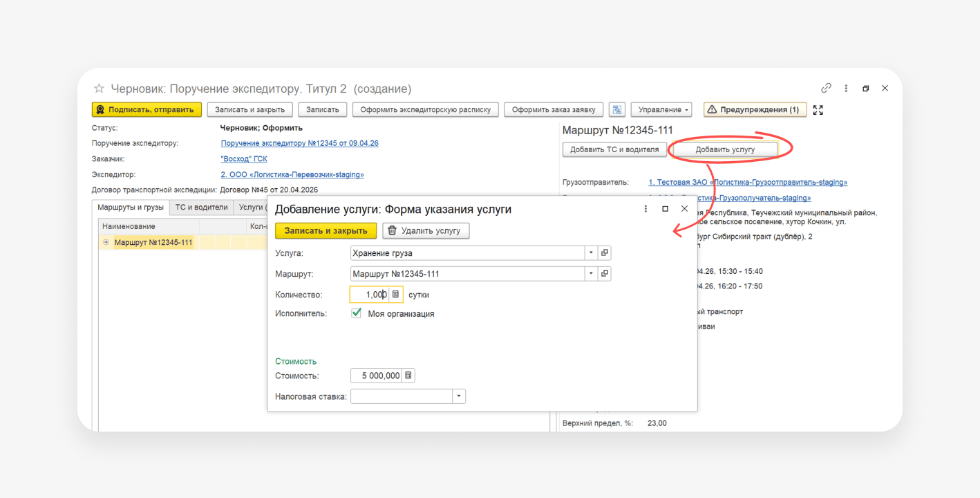This screenshot has height=498, width=980.
Task: Click the empty Налоговая ставка field
Action: [402, 396]
